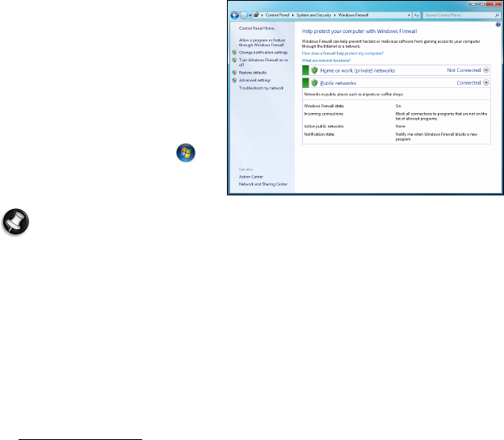Click the Forward navigation arrow
The image size is (504, 440).
point(244,15)
